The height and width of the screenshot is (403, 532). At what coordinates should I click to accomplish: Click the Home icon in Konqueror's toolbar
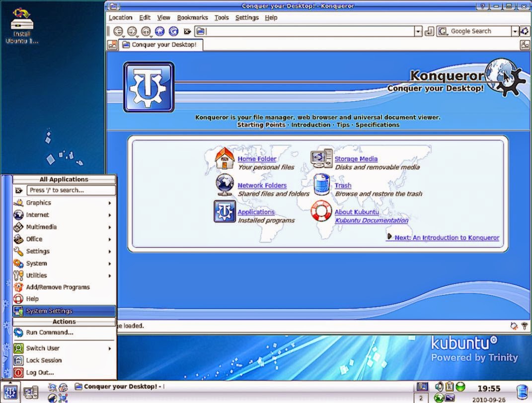pyautogui.click(x=159, y=31)
